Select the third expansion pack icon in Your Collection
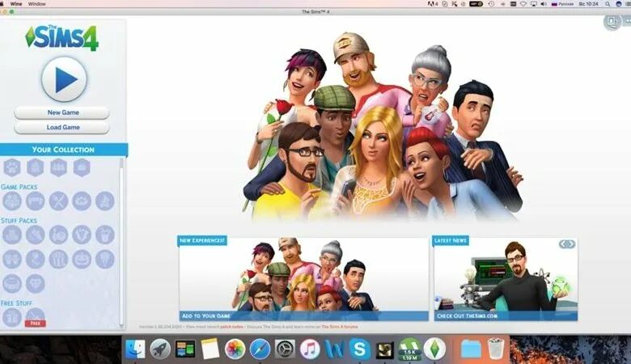Image resolution: width=631 pixels, height=364 pixels. pos(59,167)
